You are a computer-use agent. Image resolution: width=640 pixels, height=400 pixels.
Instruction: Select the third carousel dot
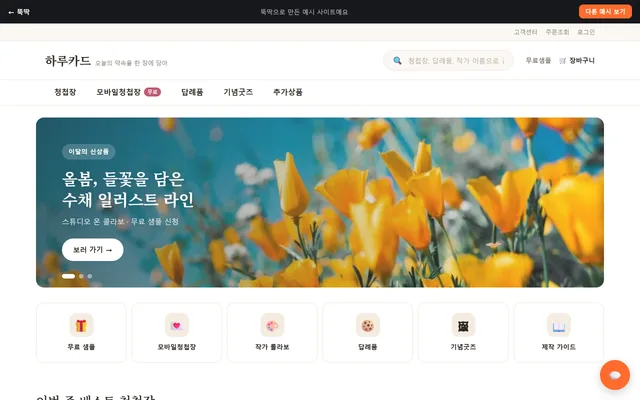click(90, 276)
